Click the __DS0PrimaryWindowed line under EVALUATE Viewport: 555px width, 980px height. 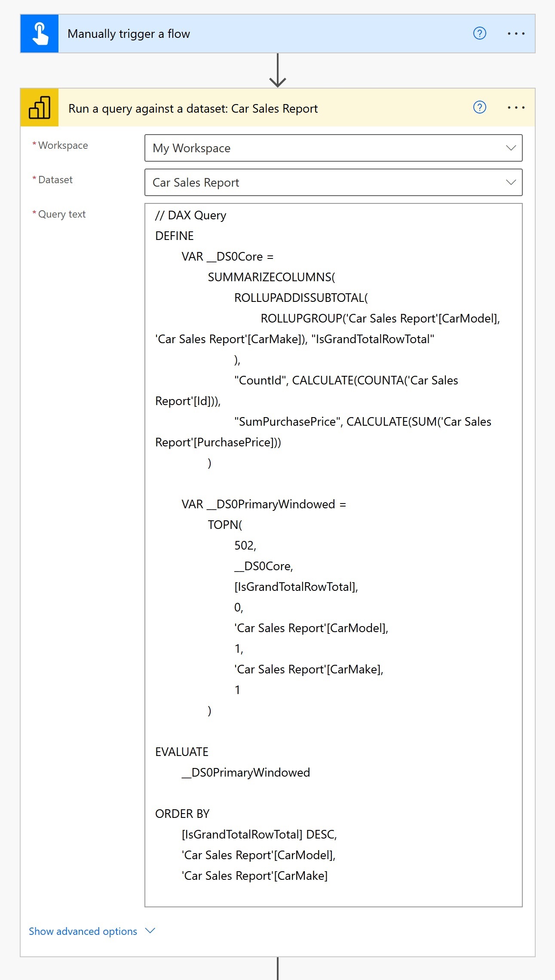[x=245, y=772]
